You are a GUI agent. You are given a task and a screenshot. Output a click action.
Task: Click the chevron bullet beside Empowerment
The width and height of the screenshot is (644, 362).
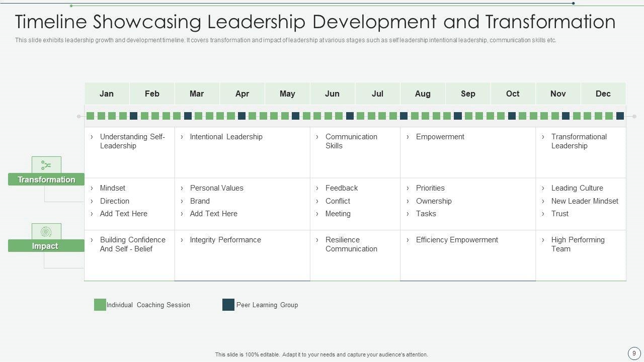point(408,137)
